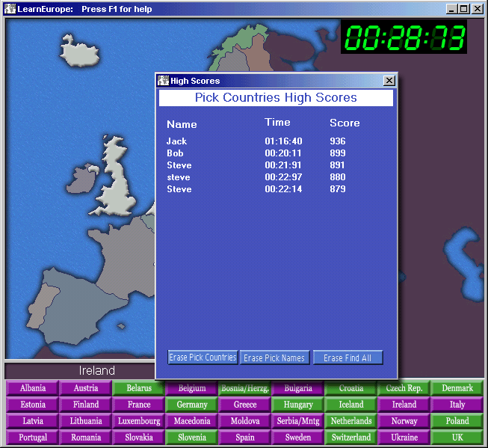Image resolution: width=488 pixels, height=448 pixels.
Task: Choose the Slovakia button
Action: [139, 438]
